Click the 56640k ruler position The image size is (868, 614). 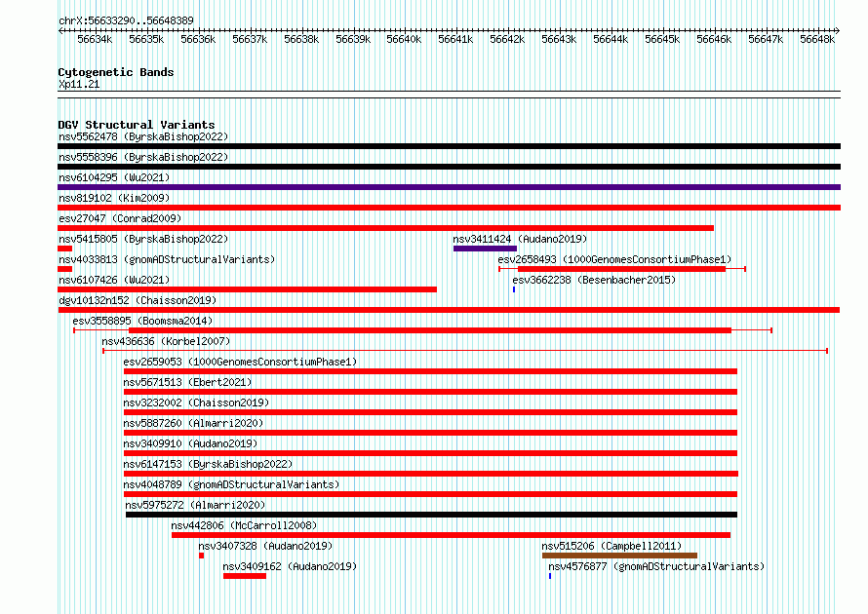coord(404,39)
